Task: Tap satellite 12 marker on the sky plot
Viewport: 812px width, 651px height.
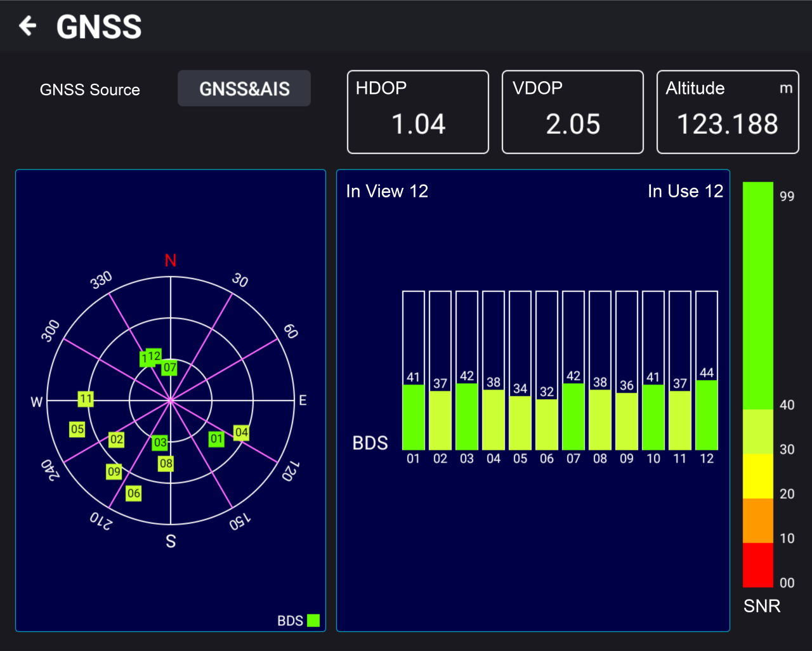Action: point(154,356)
